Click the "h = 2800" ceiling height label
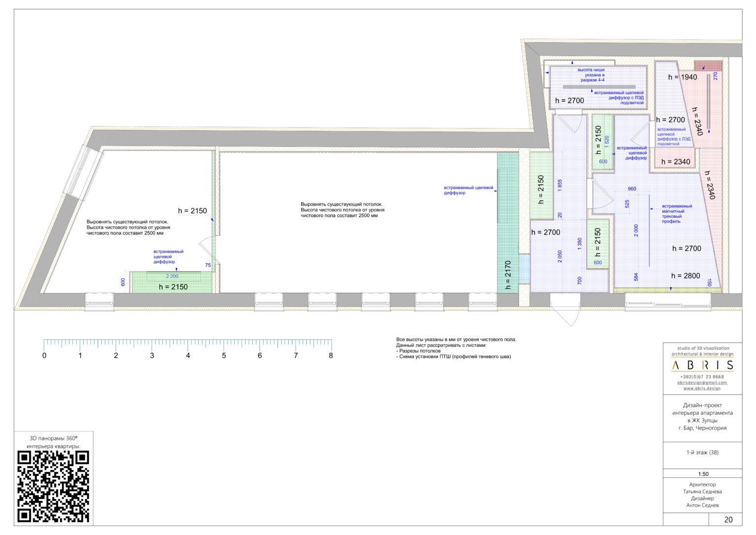756x535 pixels. pos(686,276)
